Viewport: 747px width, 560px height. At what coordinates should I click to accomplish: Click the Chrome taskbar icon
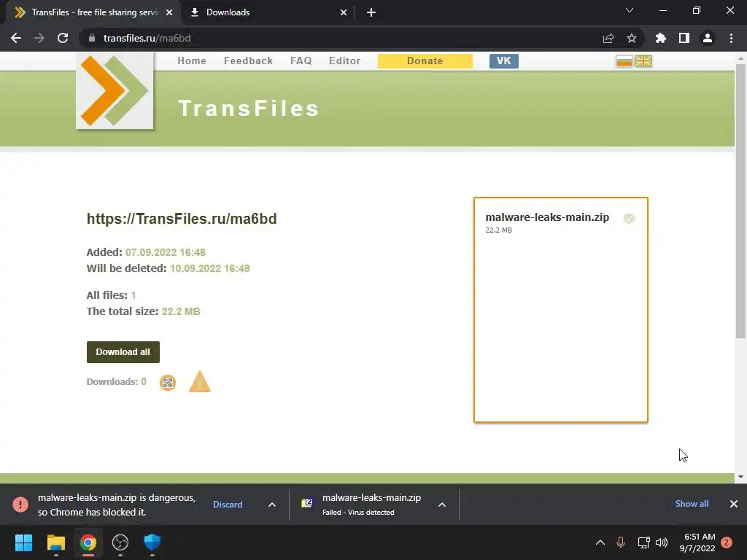point(88,542)
